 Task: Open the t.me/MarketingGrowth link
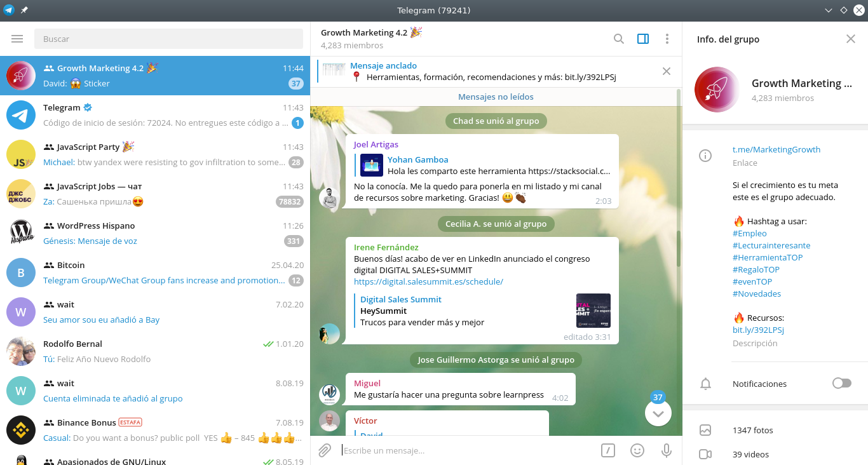point(776,149)
